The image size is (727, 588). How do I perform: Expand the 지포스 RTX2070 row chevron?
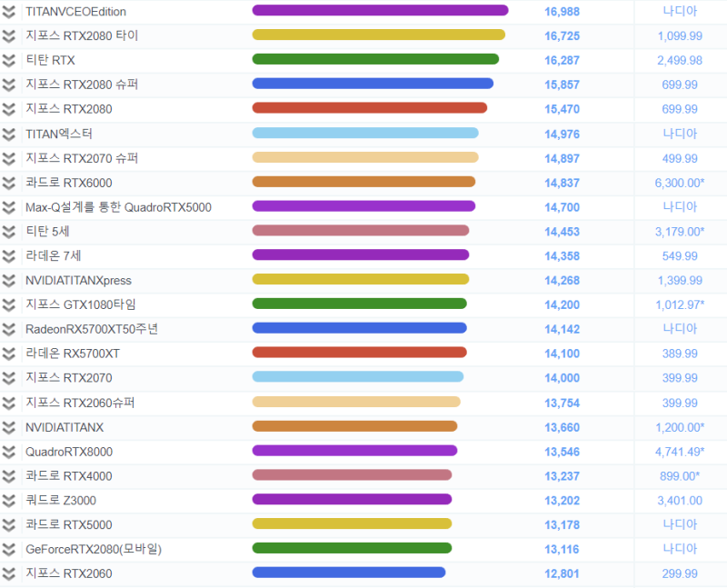tap(9, 378)
